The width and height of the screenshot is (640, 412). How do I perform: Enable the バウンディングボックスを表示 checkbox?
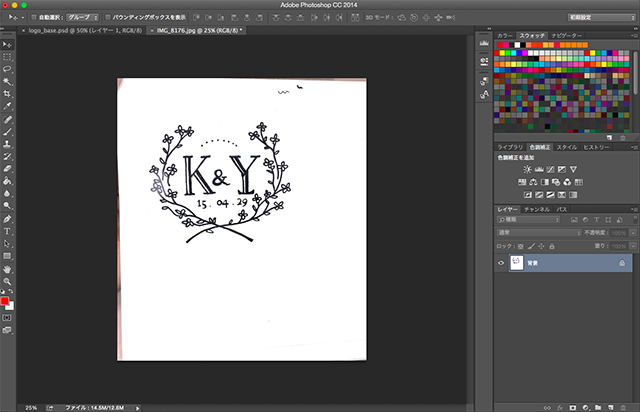(x=108, y=17)
